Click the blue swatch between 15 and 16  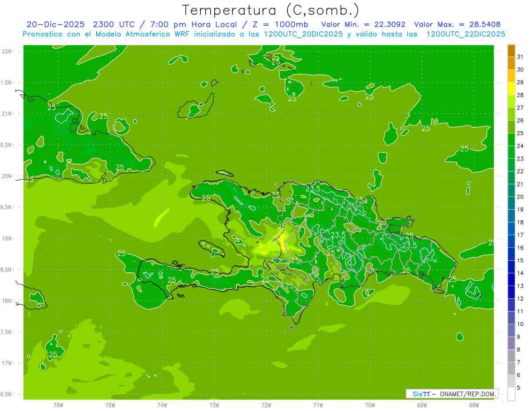pyautogui.click(x=511, y=254)
